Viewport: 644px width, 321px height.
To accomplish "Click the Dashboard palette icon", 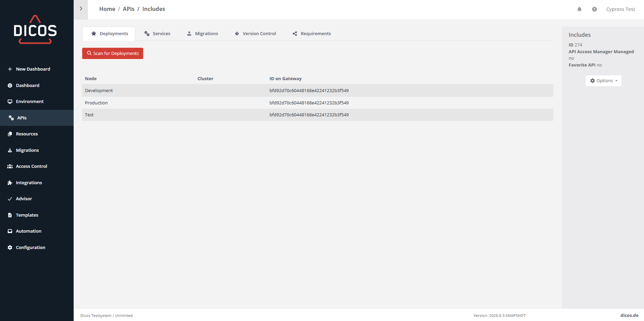I will (10, 85).
